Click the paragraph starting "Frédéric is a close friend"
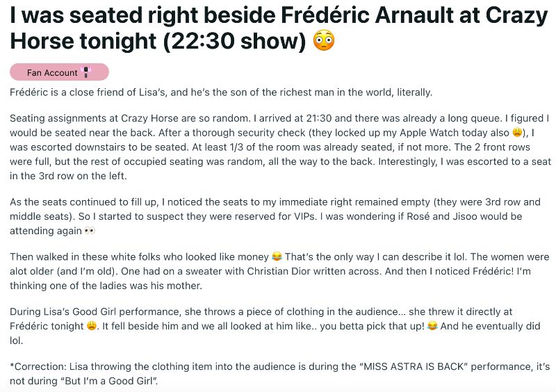 click(221, 92)
